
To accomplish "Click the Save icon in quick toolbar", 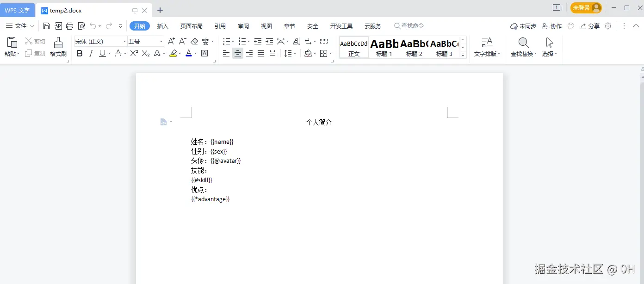I will 46,26.
